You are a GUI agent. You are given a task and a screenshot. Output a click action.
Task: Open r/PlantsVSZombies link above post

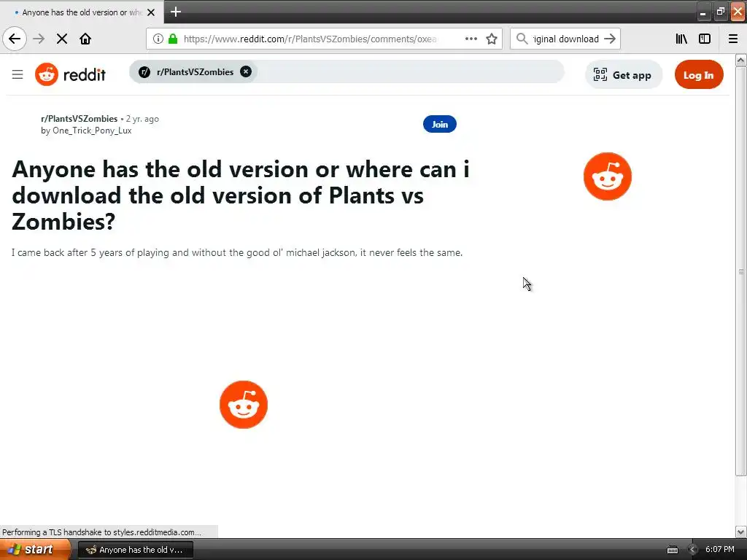point(79,119)
